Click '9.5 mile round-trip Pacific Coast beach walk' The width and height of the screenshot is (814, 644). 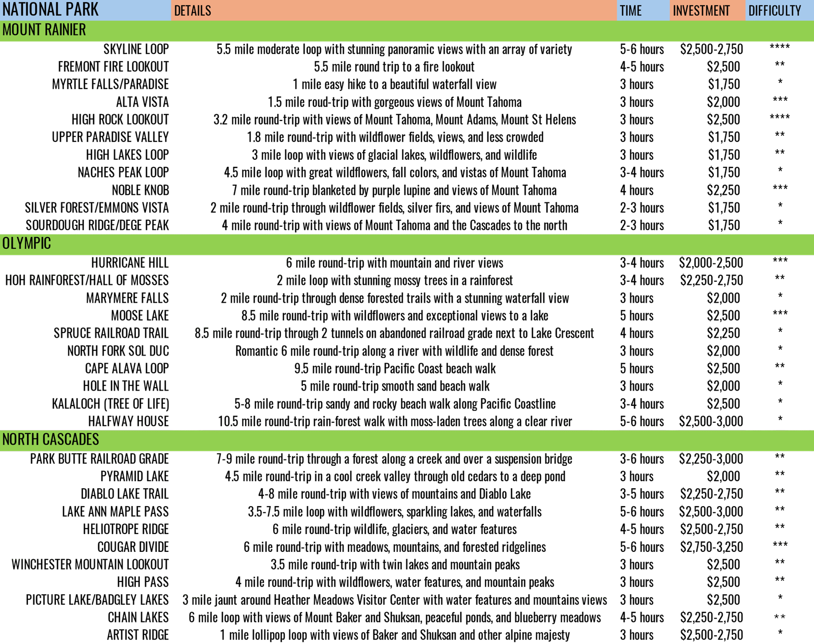point(395,368)
